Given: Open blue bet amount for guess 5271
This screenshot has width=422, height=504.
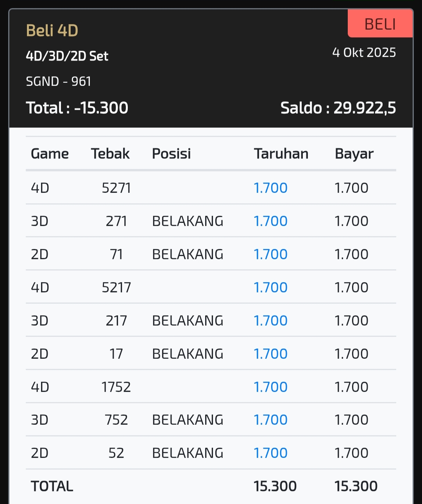Looking at the screenshot, I should point(270,188).
